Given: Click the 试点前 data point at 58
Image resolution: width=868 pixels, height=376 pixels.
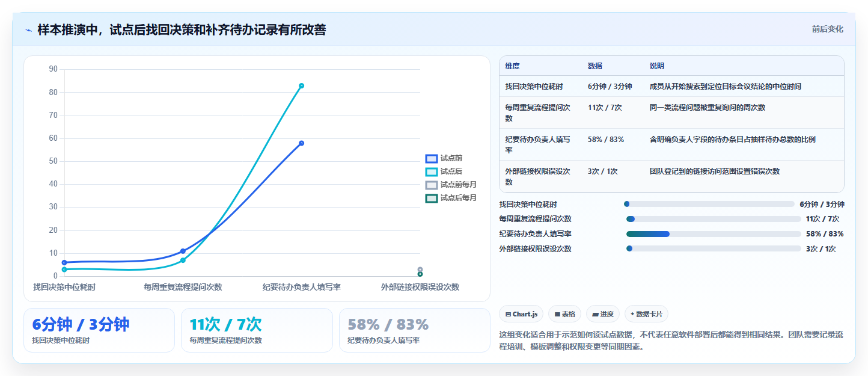Looking at the screenshot, I should click(x=301, y=143).
